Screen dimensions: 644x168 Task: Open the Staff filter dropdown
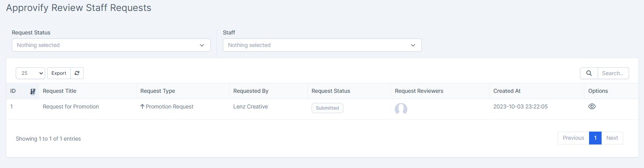click(322, 45)
